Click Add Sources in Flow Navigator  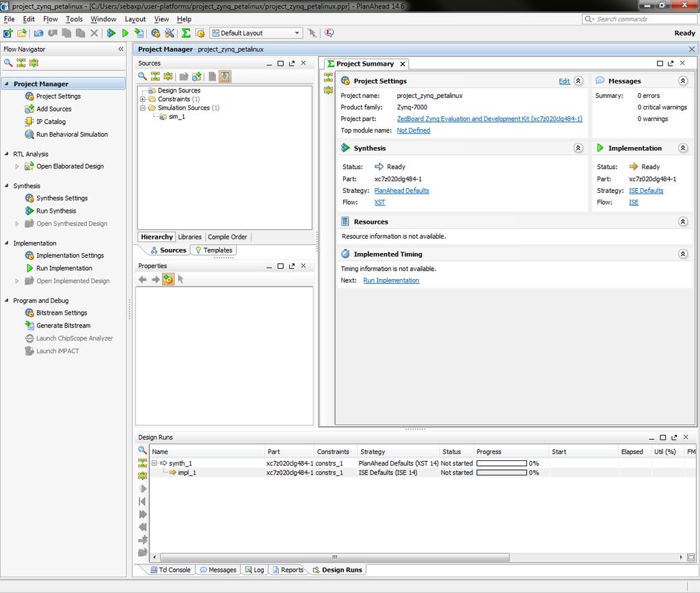point(53,109)
